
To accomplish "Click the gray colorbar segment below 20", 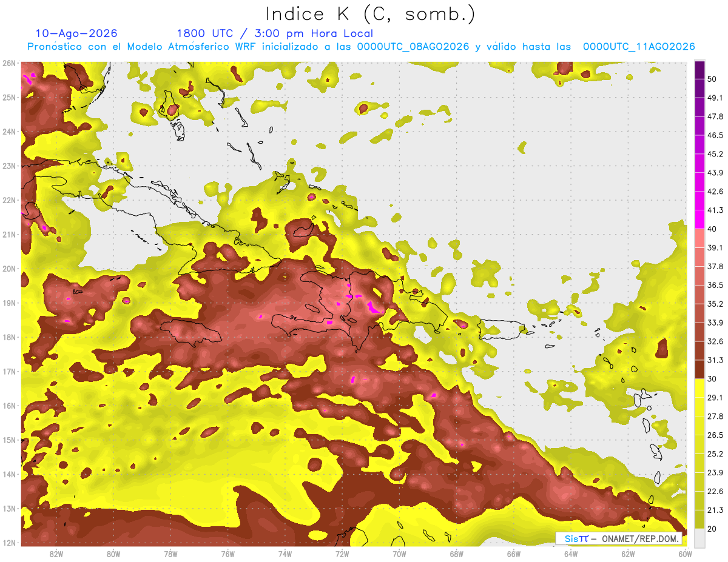I will tap(699, 538).
